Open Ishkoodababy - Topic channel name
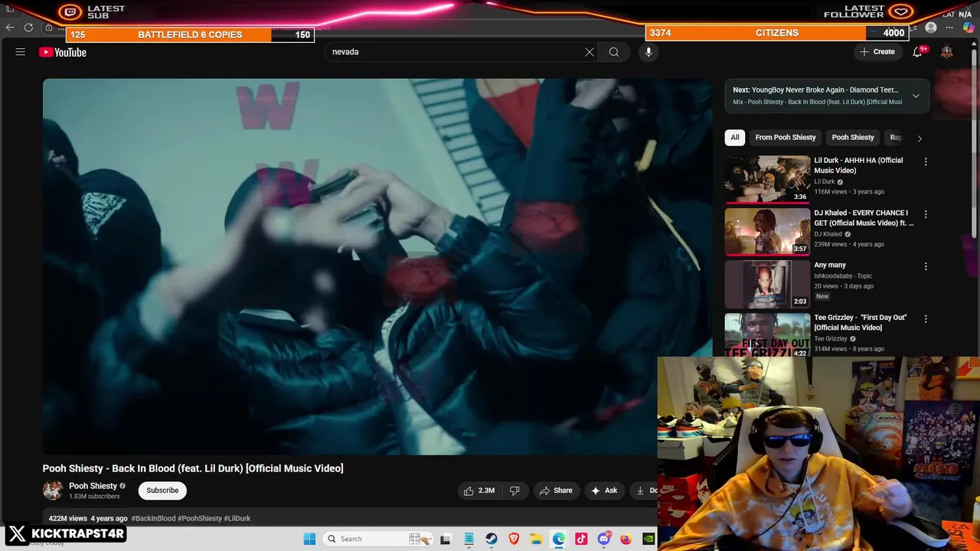980x551 pixels. point(843,275)
